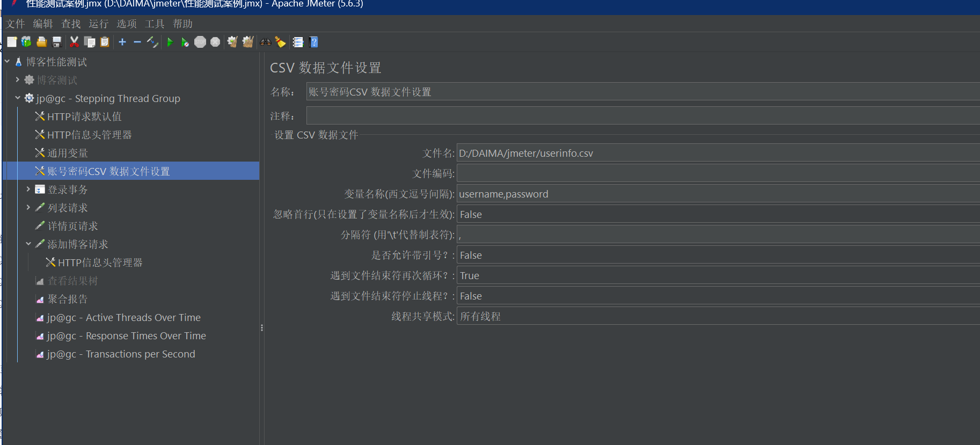
Task: Click the tree/editor split pane divider handle
Action: tap(262, 327)
